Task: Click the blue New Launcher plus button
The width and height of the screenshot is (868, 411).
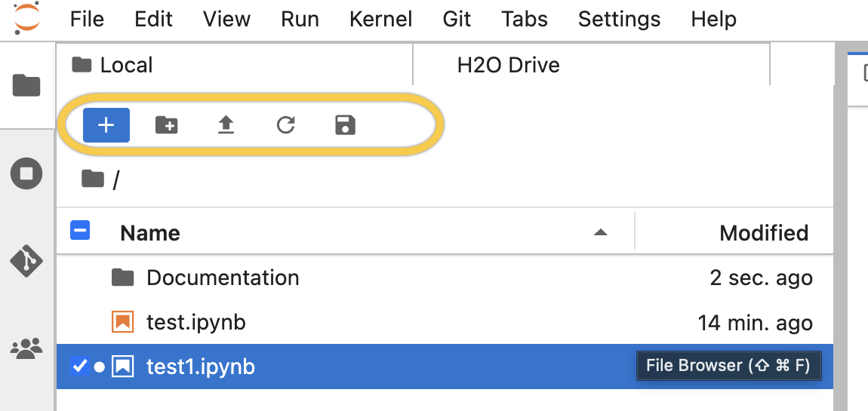Action: pos(106,125)
